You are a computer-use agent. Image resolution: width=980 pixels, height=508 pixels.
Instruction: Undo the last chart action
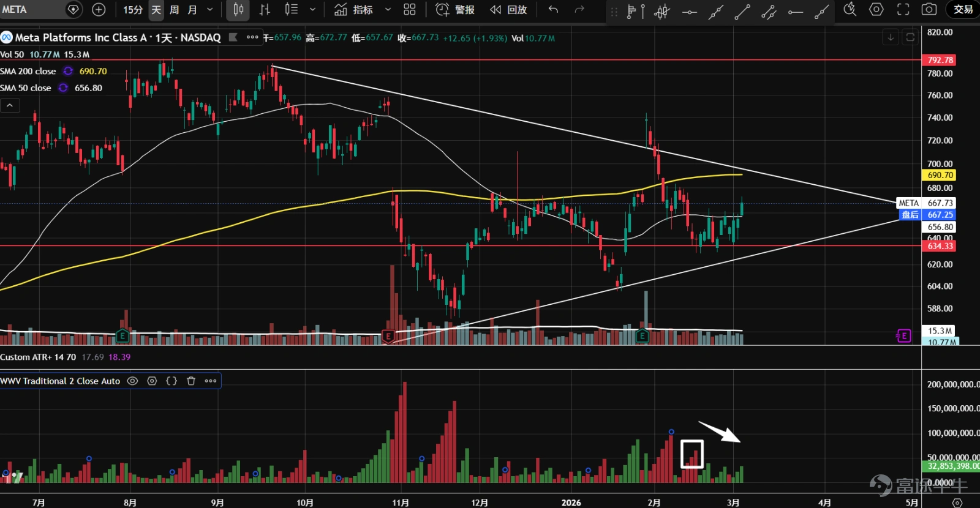click(553, 10)
